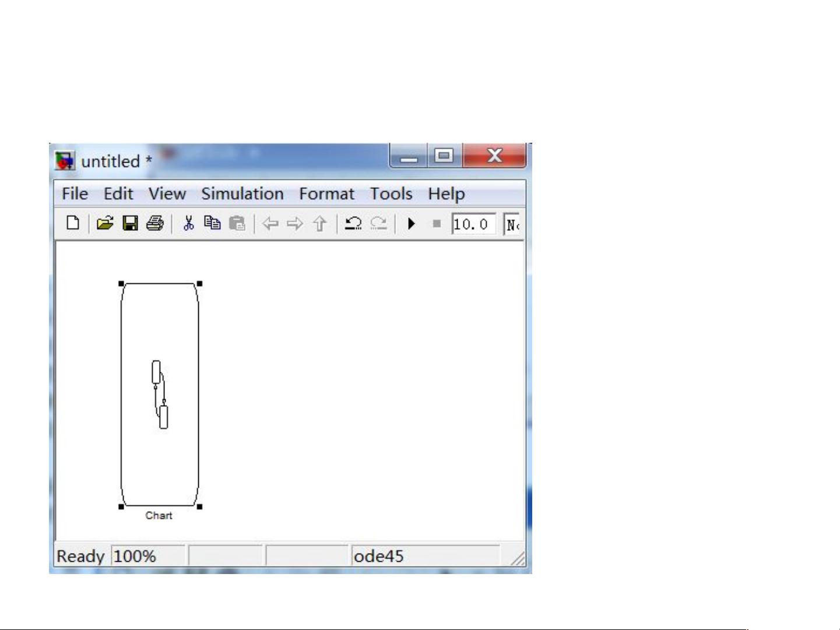Image resolution: width=840 pixels, height=630 pixels.
Task: Go up to parent system arrow
Action: click(x=319, y=223)
